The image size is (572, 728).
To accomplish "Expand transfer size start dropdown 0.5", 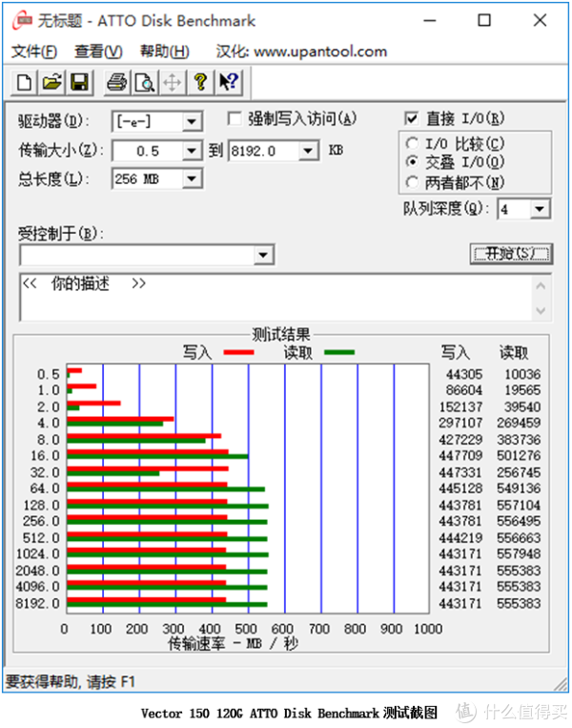I will 192,151.
